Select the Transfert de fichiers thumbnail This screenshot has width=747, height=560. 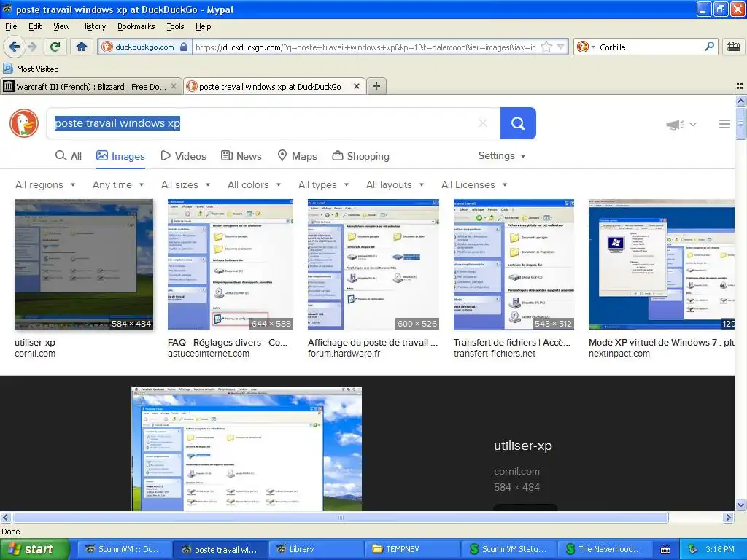point(514,265)
